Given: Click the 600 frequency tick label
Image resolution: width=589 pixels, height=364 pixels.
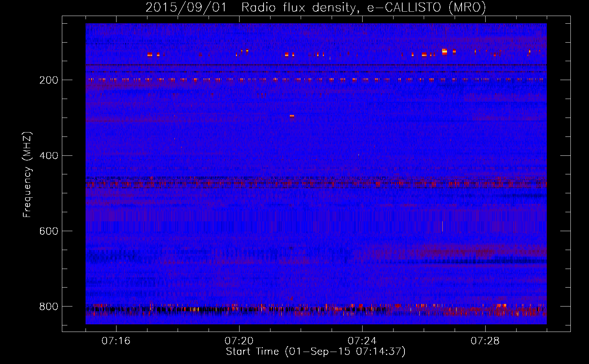Looking at the screenshot, I should 48,231.
